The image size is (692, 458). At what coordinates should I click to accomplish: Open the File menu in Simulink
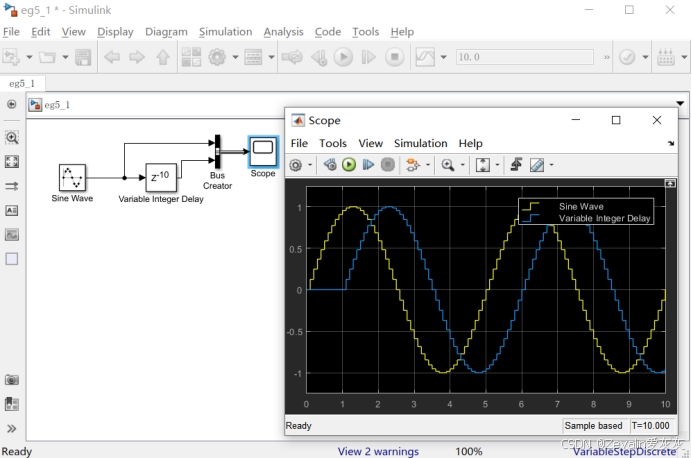coord(11,32)
